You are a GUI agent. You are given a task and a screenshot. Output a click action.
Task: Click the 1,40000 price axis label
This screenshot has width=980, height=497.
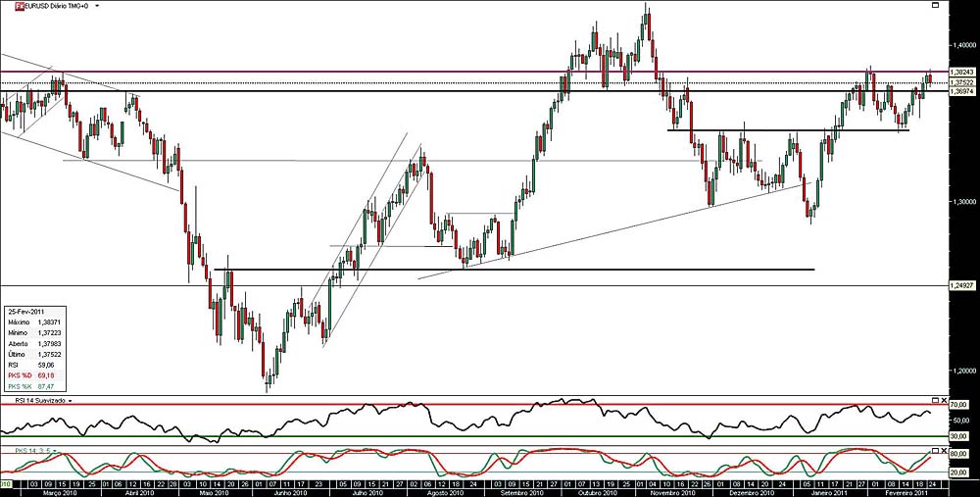pos(963,45)
